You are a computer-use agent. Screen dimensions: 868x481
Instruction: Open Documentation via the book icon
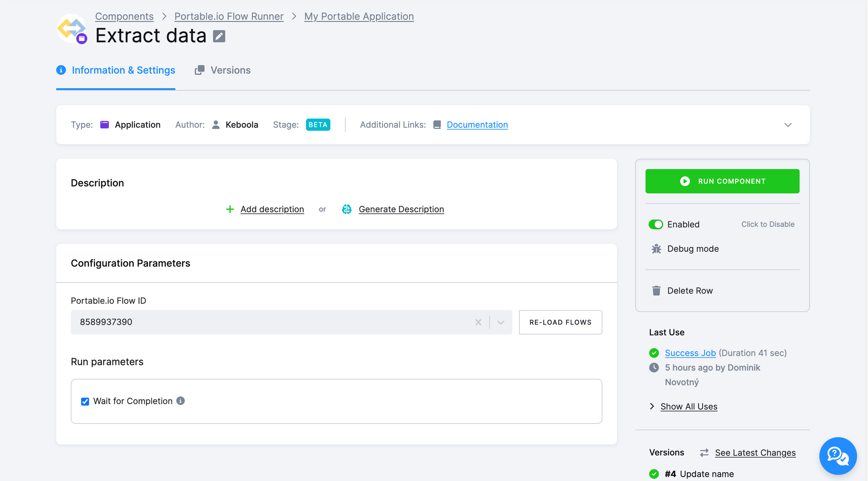437,125
